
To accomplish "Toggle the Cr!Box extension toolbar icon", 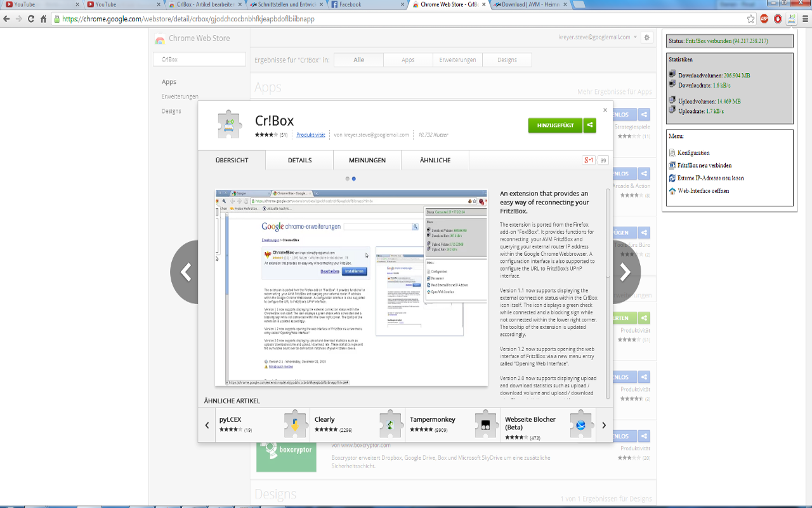I will pyautogui.click(x=792, y=19).
